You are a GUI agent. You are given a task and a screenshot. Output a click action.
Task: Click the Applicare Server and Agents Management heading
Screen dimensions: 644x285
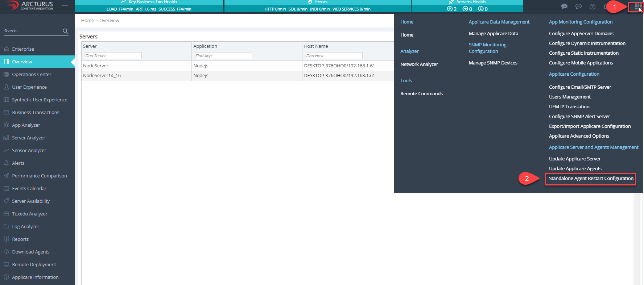tap(594, 147)
